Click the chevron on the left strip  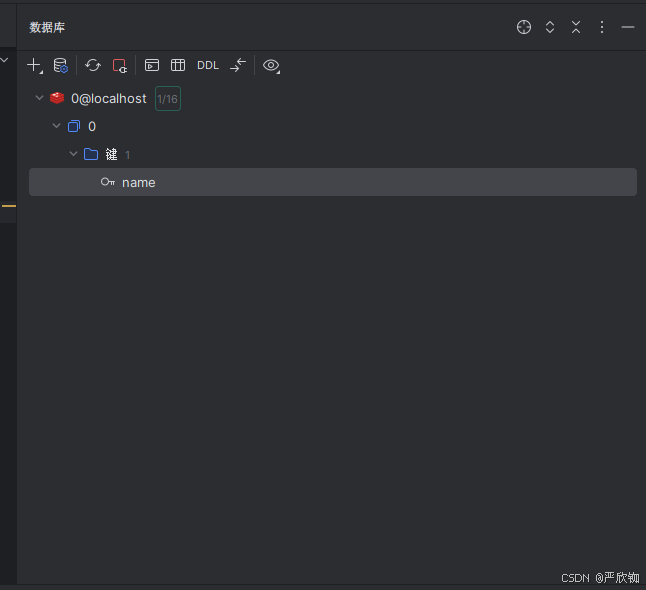[x=5, y=60]
